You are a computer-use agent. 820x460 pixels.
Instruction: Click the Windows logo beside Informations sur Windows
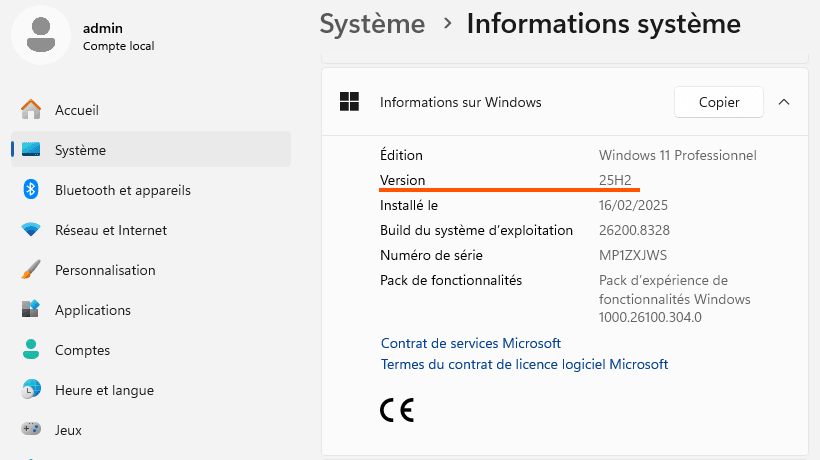tap(349, 101)
